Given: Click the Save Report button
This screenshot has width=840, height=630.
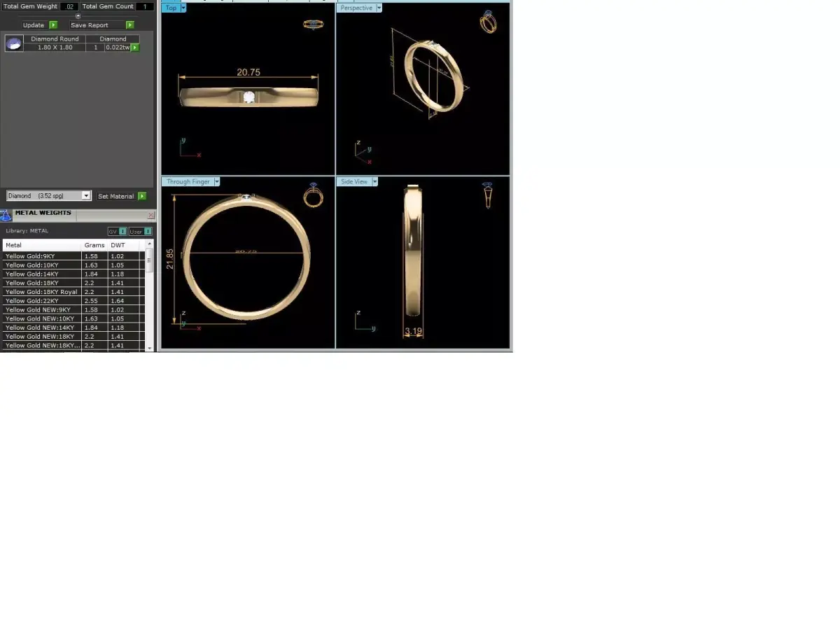Looking at the screenshot, I should click(88, 24).
